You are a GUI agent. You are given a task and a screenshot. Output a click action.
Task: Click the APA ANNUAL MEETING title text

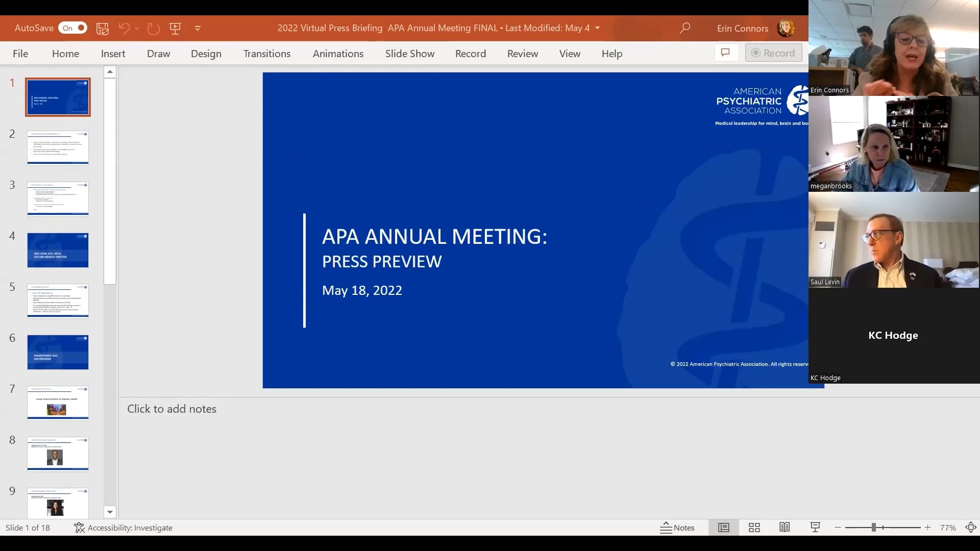[x=434, y=236]
